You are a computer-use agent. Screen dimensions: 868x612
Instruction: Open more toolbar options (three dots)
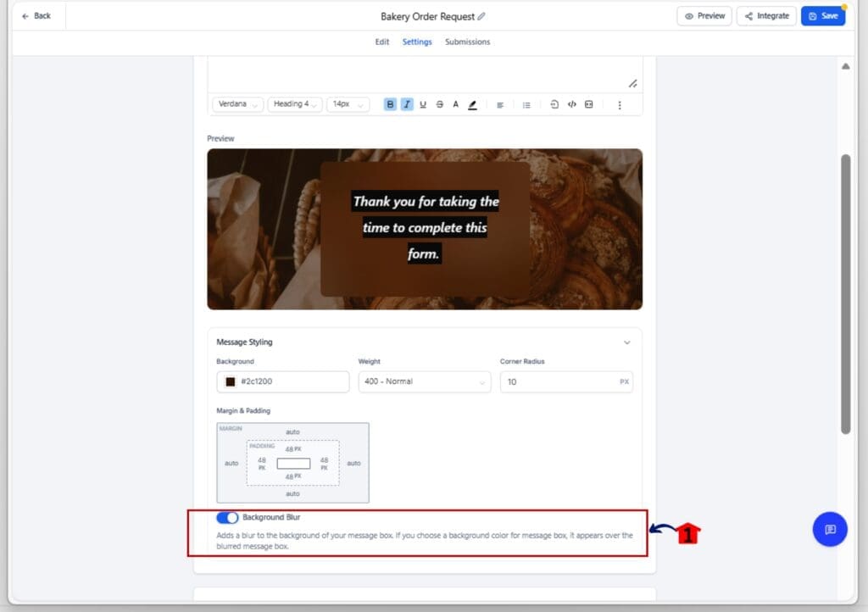[620, 104]
